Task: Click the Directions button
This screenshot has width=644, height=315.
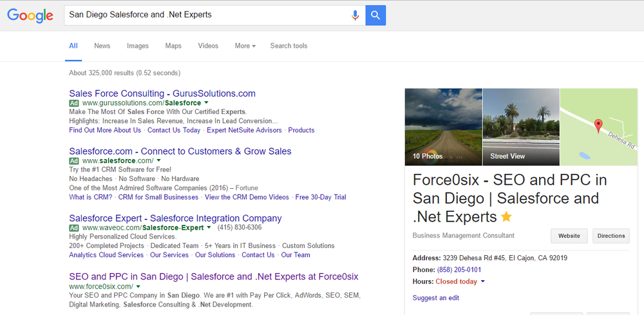Action: 611,236
